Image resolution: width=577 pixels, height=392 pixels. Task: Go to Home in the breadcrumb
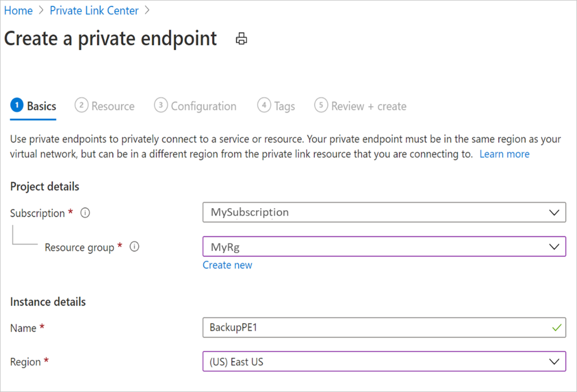click(x=18, y=11)
